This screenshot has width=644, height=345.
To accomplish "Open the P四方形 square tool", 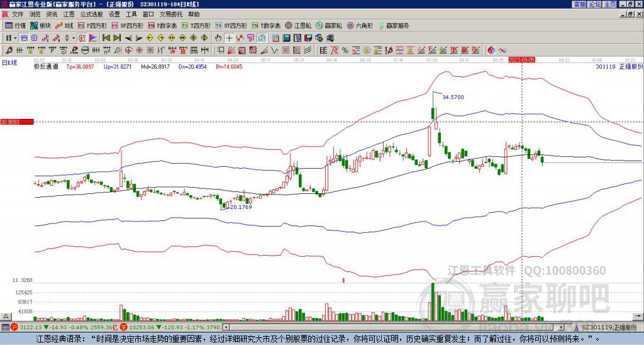I will tap(92, 25).
